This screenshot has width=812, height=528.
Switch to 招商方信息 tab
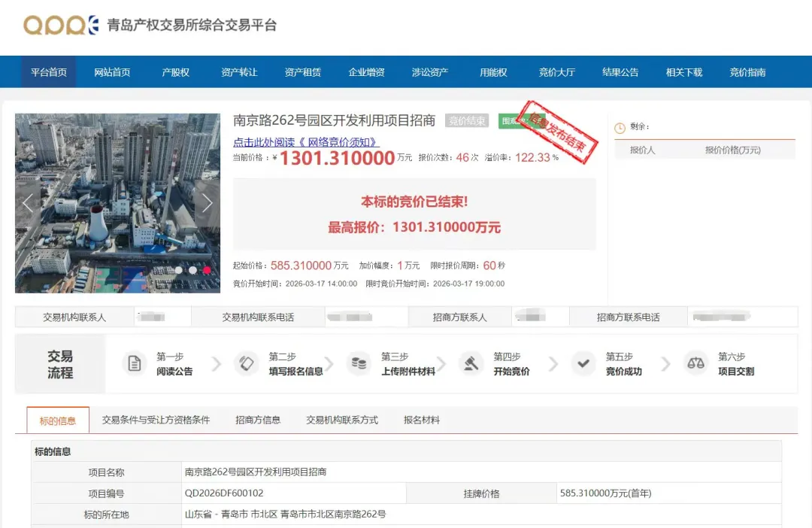pos(258,420)
